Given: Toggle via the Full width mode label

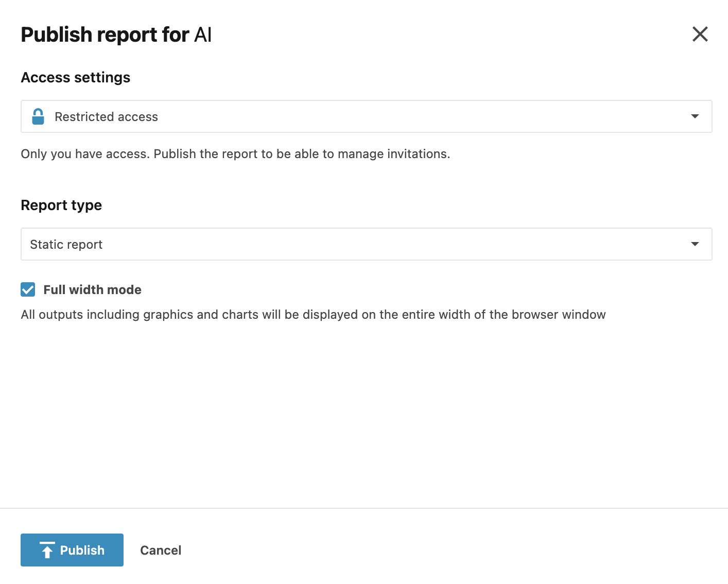Looking at the screenshot, I should coord(92,290).
